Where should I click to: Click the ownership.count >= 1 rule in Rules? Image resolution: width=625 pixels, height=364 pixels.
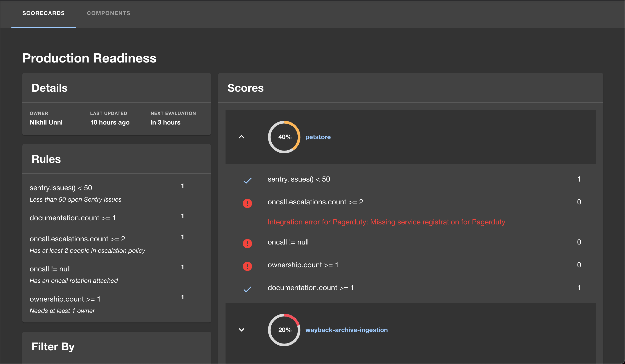click(x=65, y=299)
